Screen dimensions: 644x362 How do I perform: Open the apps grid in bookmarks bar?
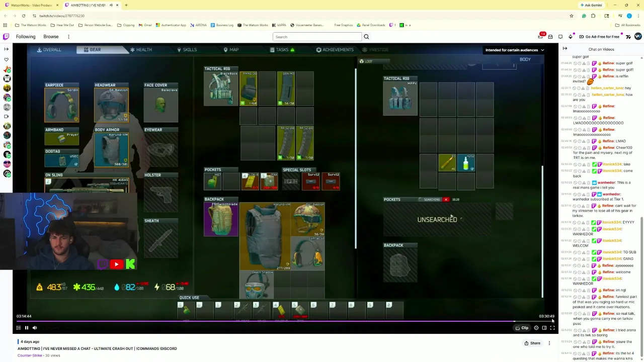(x=5, y=25)
